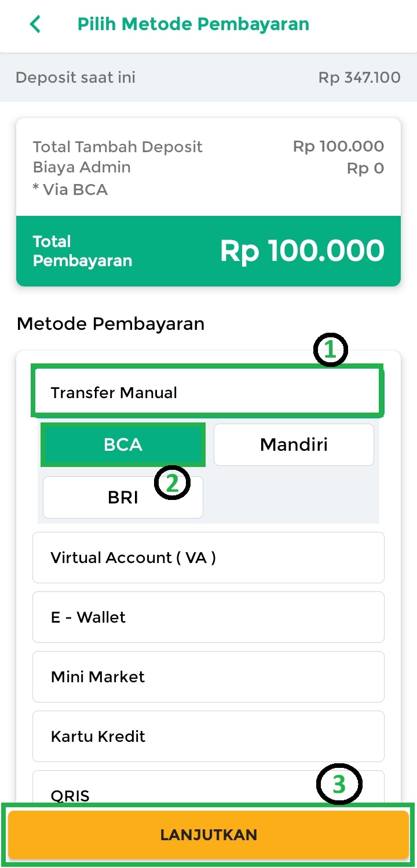The height and width of the screenshot is (868, 417).
Task: Collapse the Transfer Manual section
Action: point(207,393)
